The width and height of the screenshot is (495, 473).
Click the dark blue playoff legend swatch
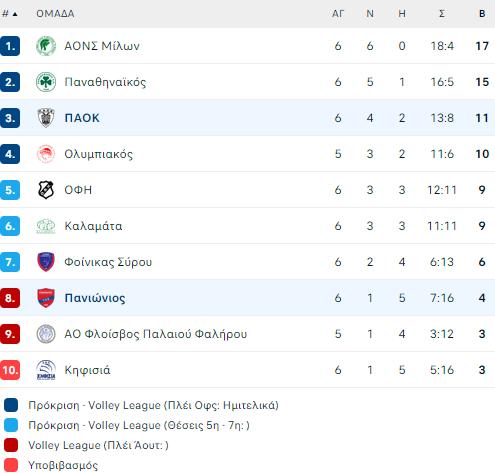[x=11, y=405]
